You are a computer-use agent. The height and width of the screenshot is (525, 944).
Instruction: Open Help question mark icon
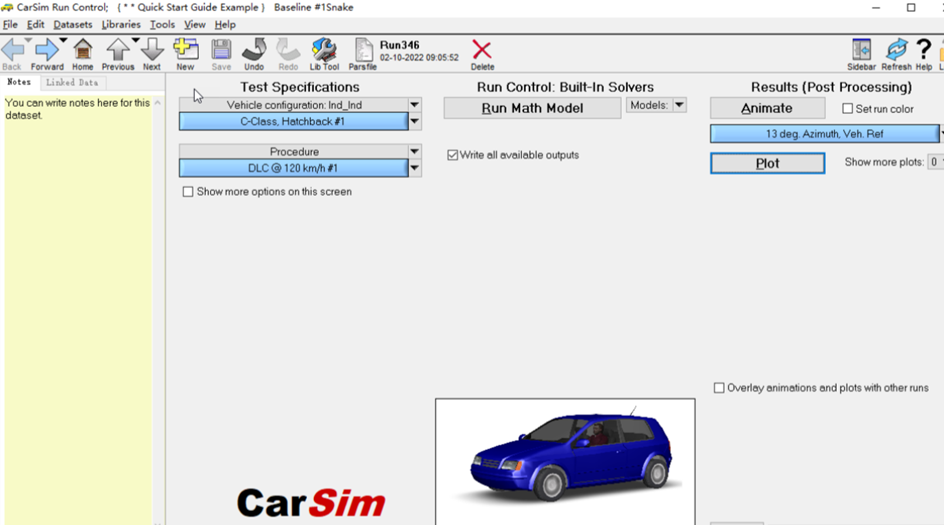924,50
